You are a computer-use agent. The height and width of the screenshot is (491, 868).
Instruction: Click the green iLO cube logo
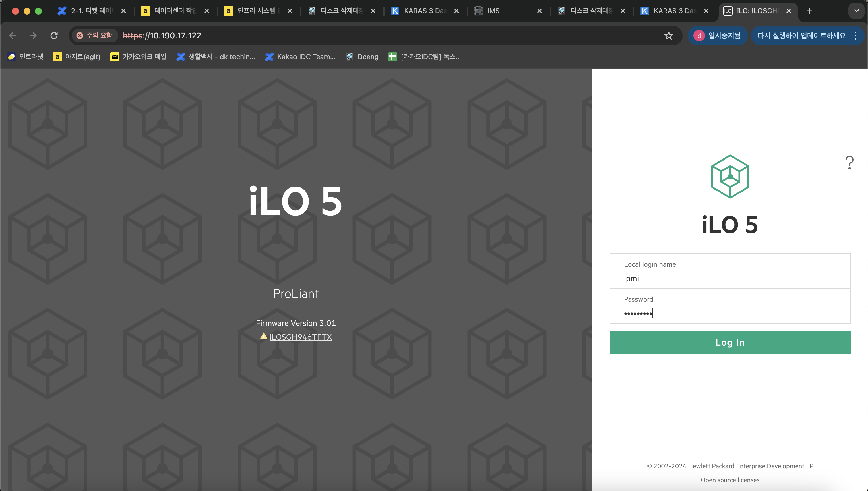[730, 176]
